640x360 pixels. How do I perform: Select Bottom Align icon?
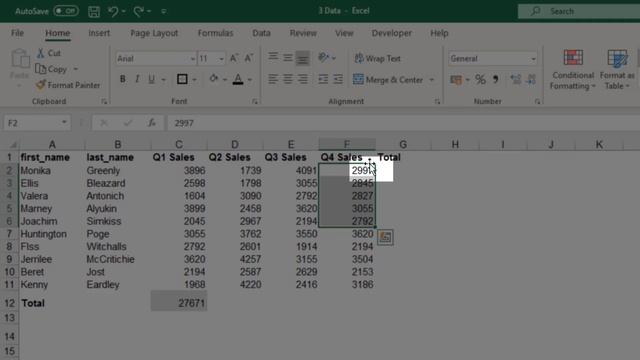pyautogui.click(x=302, y=59)
